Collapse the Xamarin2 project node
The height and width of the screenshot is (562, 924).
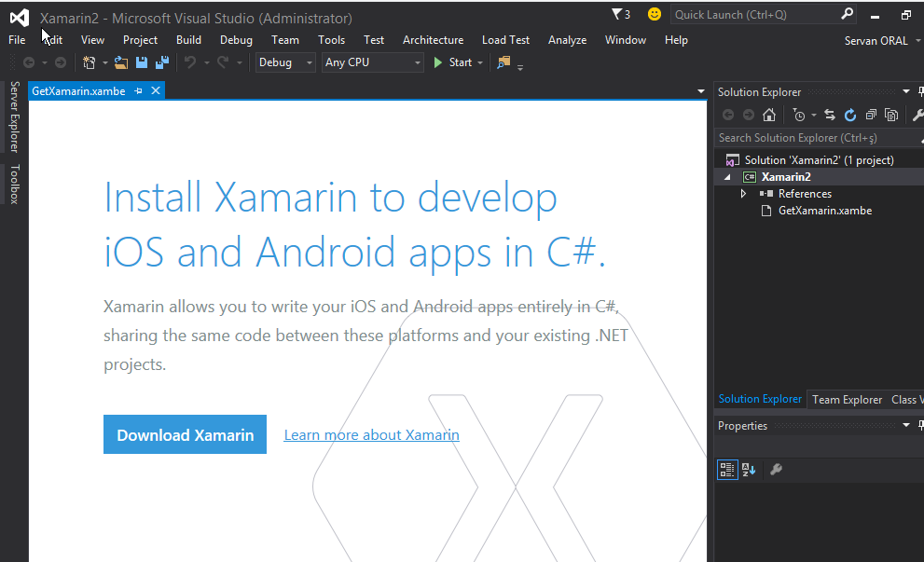tap(727, 177)
